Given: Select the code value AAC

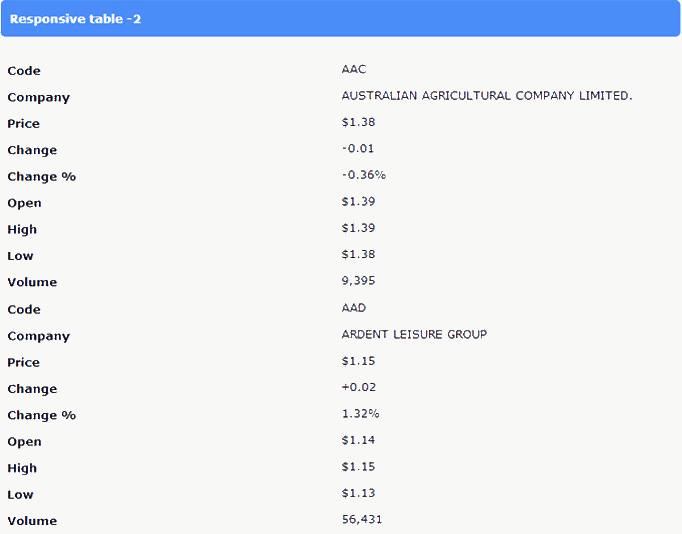Looking at the screenshot, I should pos(354,69).
